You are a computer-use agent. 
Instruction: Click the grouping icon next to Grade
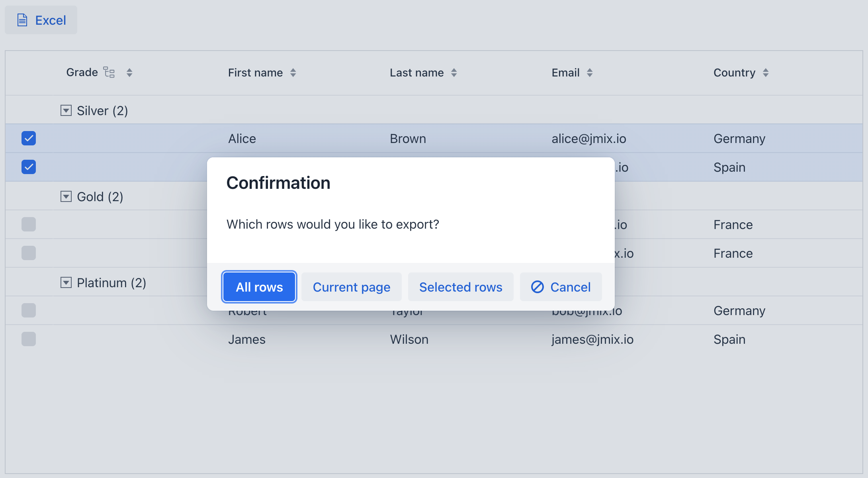click(x=109, y=72)
